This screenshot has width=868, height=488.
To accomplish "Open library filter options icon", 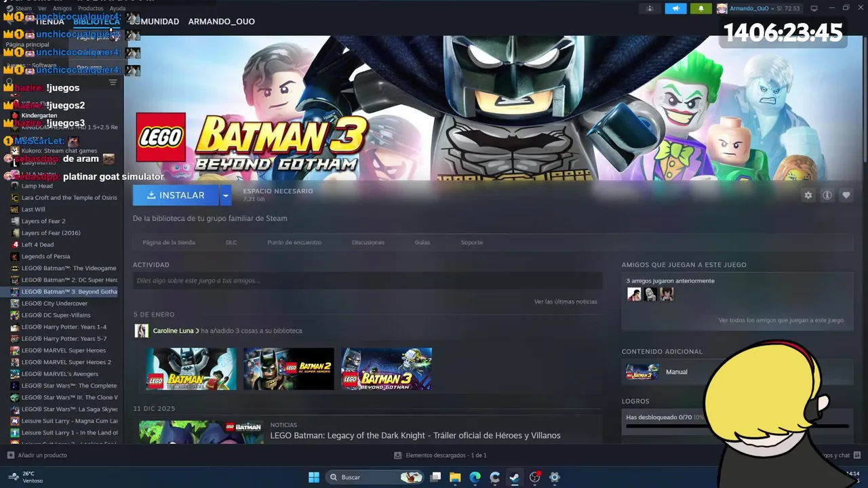I will click(x=113, y=82).
